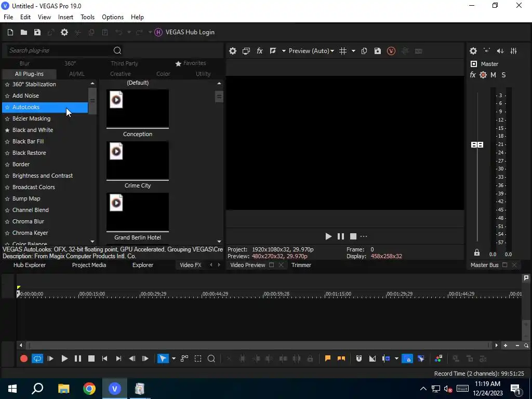This screenshot has width=532, height=399.
Task: Click the red Record button in transport
Action: pyautogui.click(x=24, y=358)
